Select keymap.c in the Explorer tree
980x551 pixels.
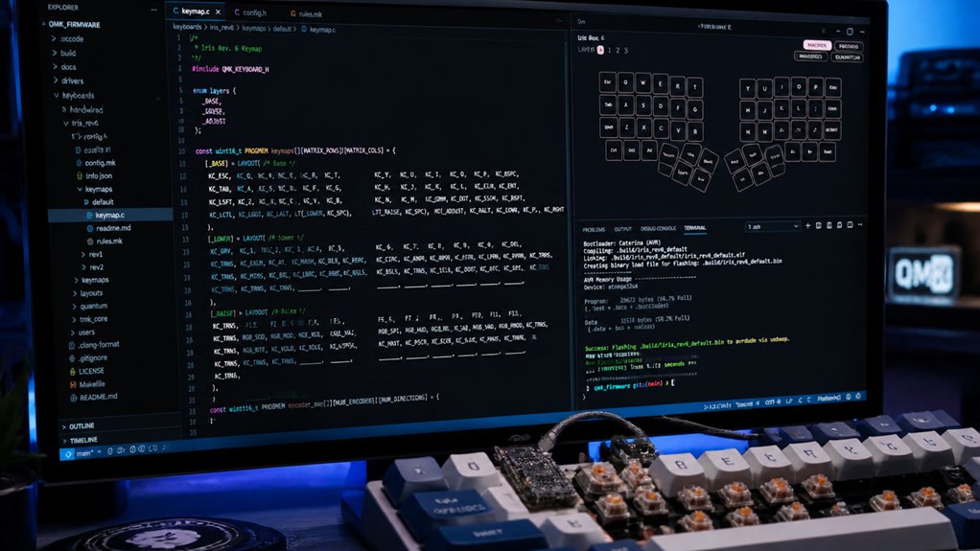point(110,215)
